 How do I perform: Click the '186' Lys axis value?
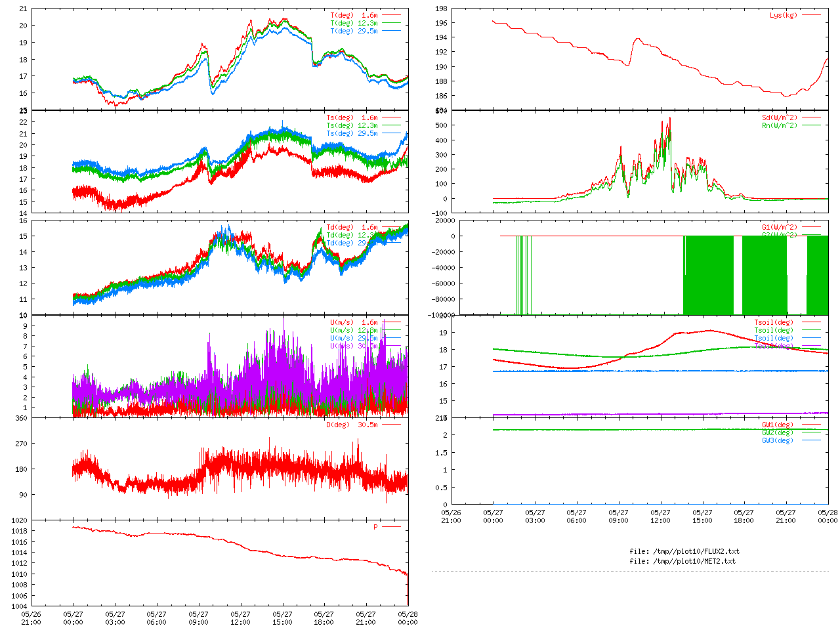coord(441,96)
